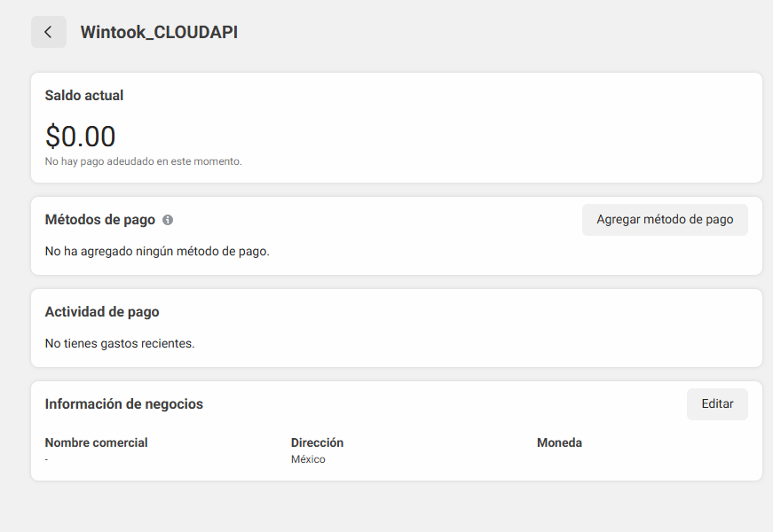Viewport: 773px width, 532px height.
Task: Click the info icon beside Métodos de pago
Action: [168, 220]
